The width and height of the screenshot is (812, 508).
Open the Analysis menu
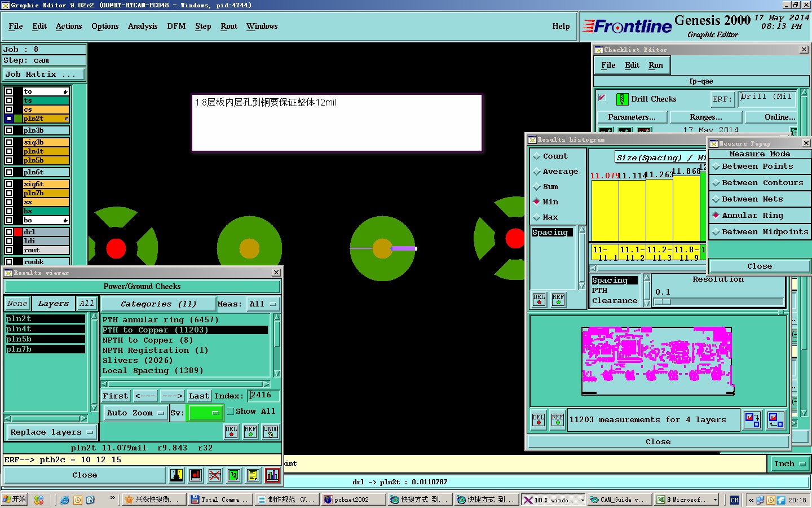(x=143, y=27)
